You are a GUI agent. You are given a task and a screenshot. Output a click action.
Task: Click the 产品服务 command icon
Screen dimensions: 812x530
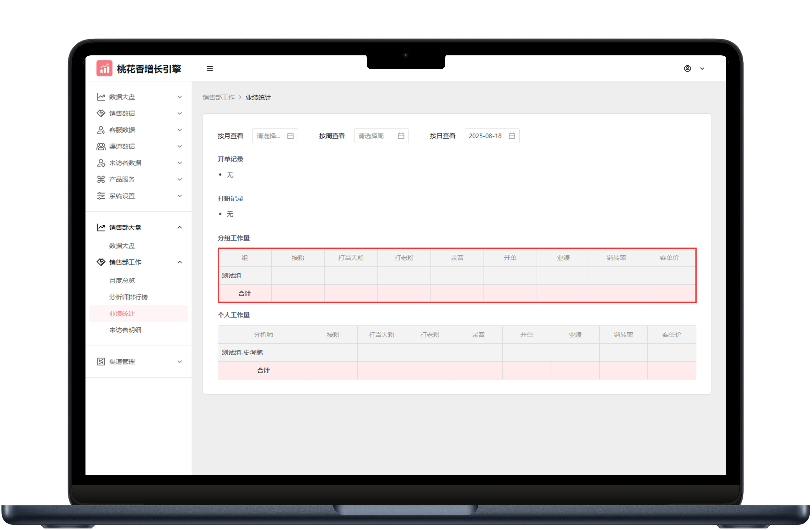tap(101, 179)
